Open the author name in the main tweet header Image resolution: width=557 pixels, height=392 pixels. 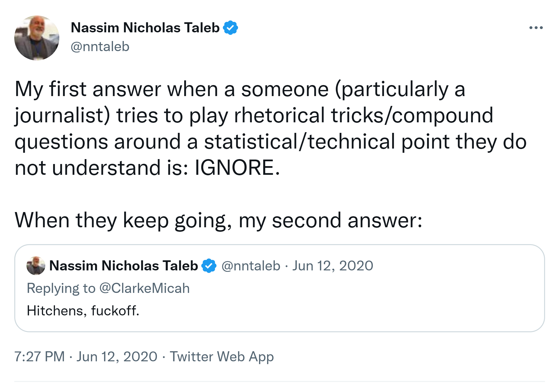(x=145, y=28)
